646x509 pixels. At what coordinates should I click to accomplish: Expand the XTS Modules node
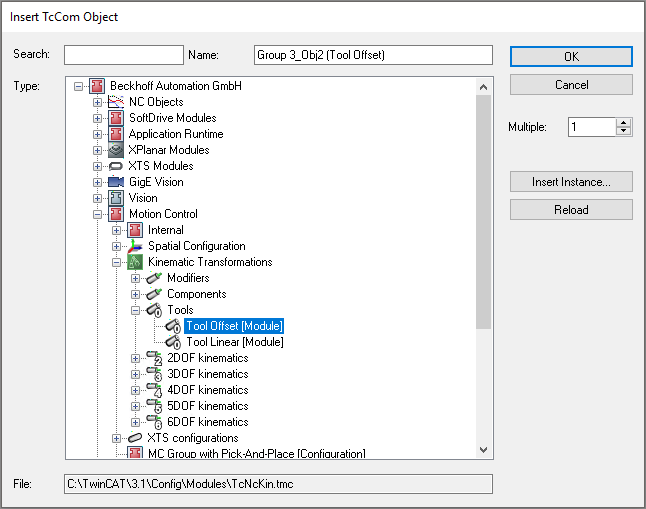97,167
